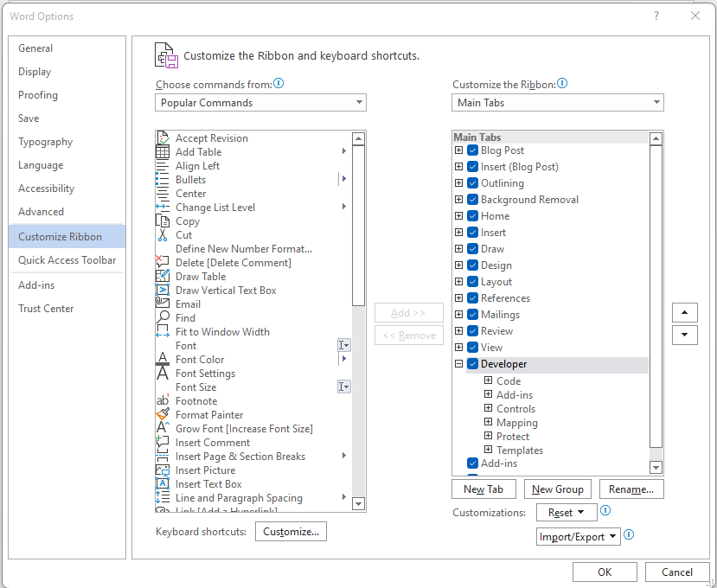Image resolution: width=717 pixels, height=588 pixels.
Task: Select the Find magnifier icon
Action: coord(163,317)
